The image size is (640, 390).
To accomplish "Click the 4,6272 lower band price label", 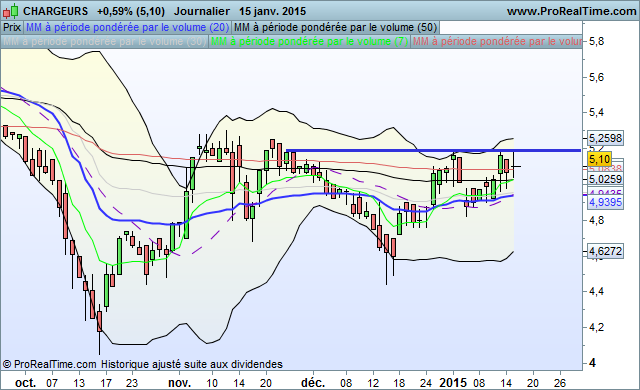I will [606, 251].
